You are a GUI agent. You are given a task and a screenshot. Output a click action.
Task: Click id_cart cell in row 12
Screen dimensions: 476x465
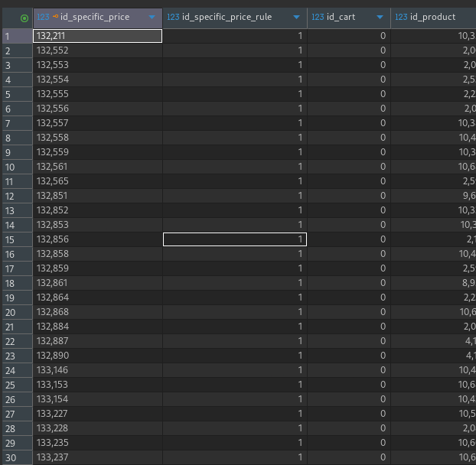tap(349, 196)
